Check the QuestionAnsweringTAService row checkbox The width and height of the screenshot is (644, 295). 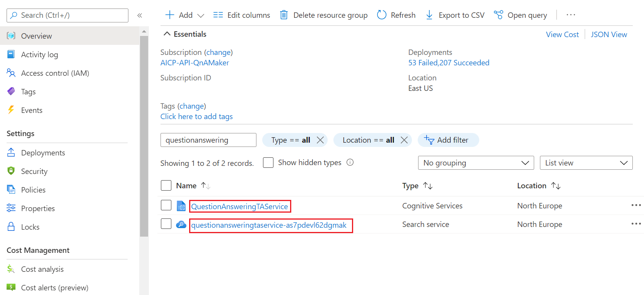click(x=166, y=205)
